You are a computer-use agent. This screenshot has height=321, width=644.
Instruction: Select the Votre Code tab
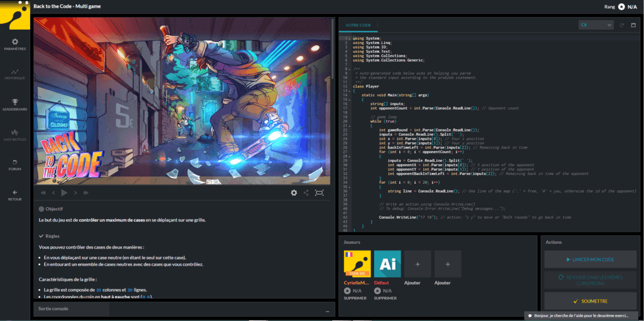pyautogui.click(x=358, y=25)
